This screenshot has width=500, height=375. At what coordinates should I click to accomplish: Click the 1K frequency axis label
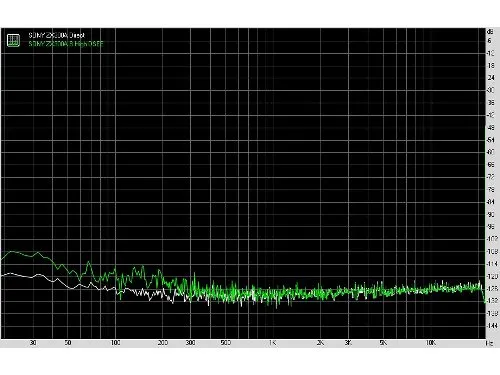tap(273, 343)
